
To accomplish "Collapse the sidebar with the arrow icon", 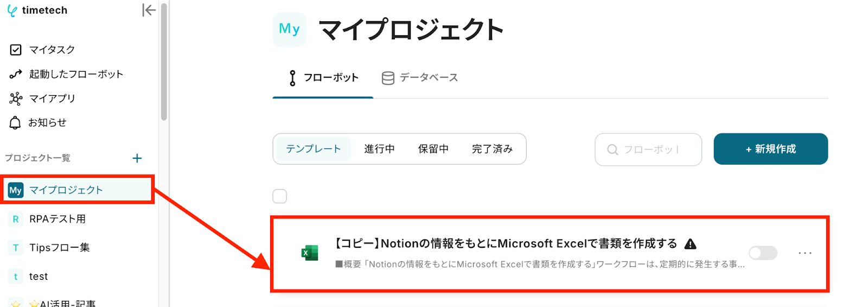I will [x=149, y=10].
